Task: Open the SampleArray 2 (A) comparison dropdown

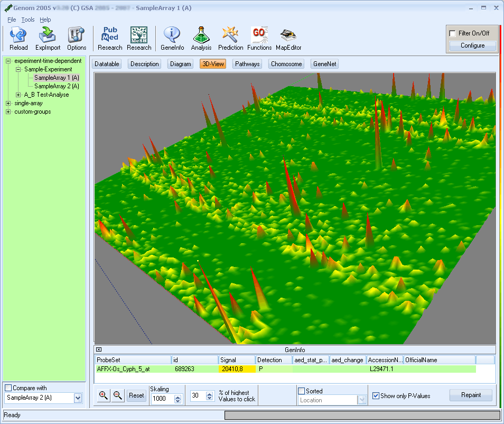Action: point(78,398)
